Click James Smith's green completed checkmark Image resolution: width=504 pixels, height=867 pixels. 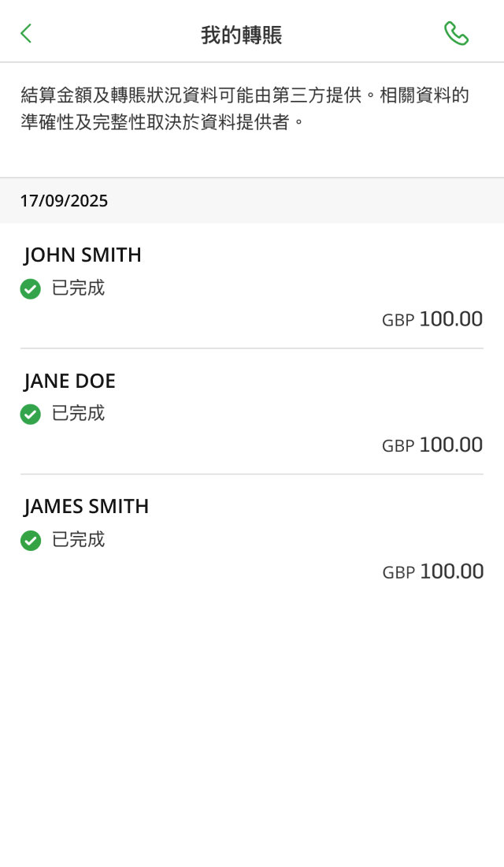[x=31, y=541]
